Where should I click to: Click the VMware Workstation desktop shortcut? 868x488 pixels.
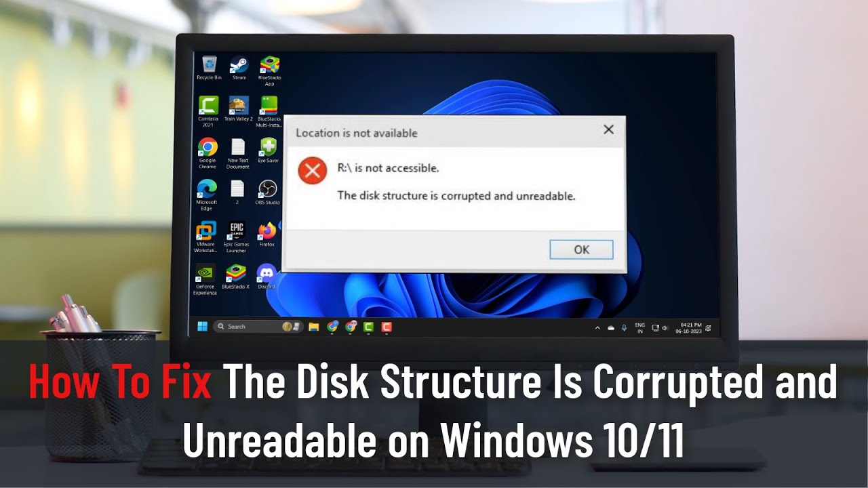click(x=205, y=237)
